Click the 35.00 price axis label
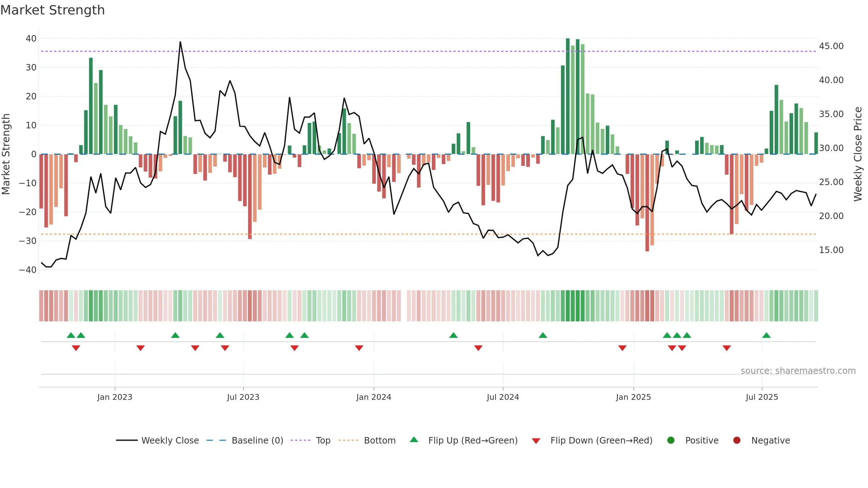Image resolution: width=868 pixels, height=488 pixels. (x=831, y=114)
